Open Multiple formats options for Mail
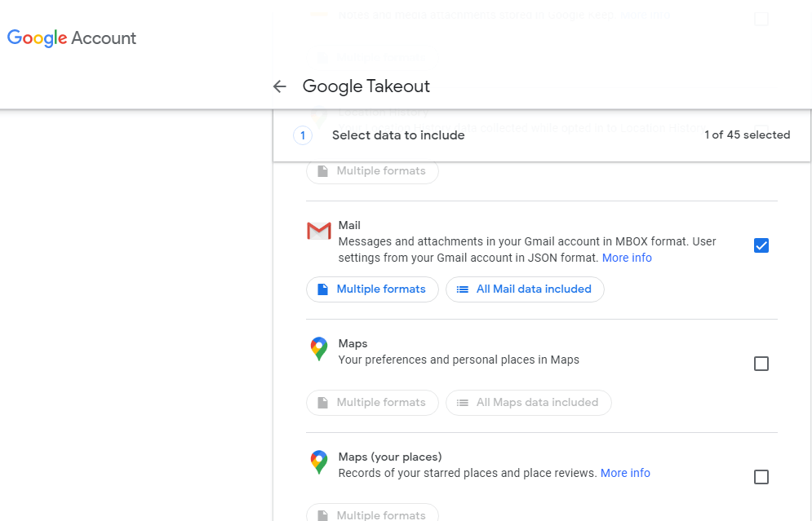 pyautogui.click(x=372, y=289)
